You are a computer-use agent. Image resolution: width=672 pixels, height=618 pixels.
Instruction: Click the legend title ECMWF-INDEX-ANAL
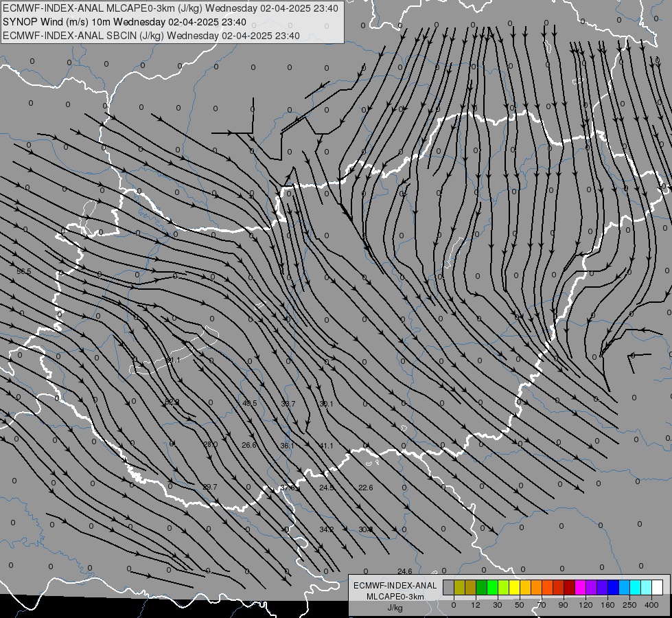[395, 586]
